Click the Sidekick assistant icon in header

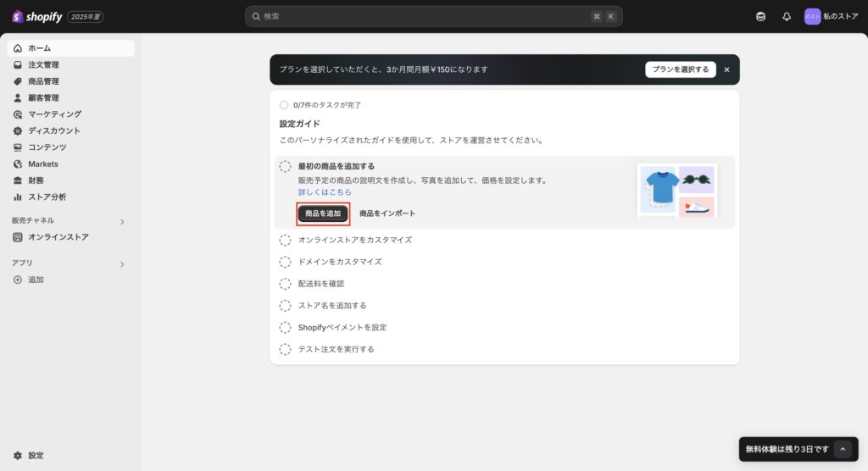760,17
